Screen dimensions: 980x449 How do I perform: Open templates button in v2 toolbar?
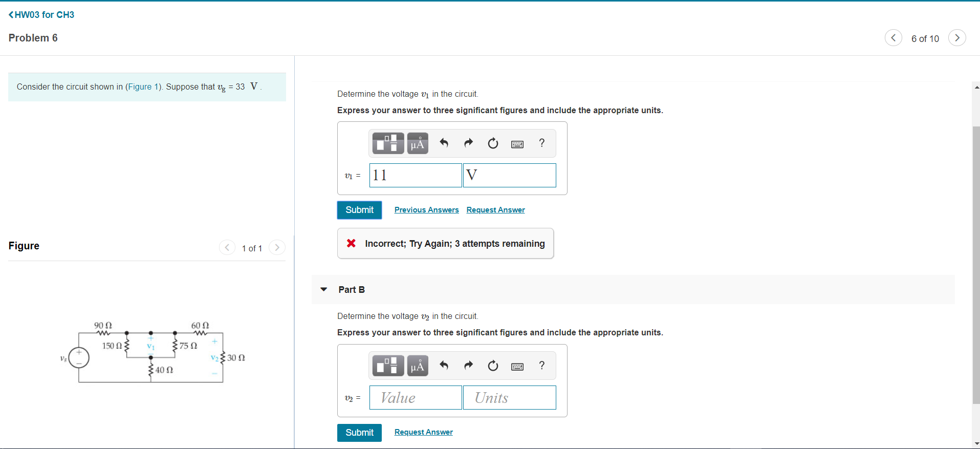[x=388, y=366]
